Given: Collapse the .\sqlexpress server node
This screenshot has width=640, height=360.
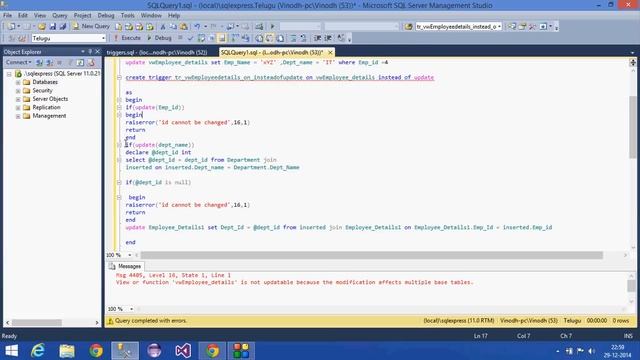Looking at the screenshot, I should coord(9,74).
